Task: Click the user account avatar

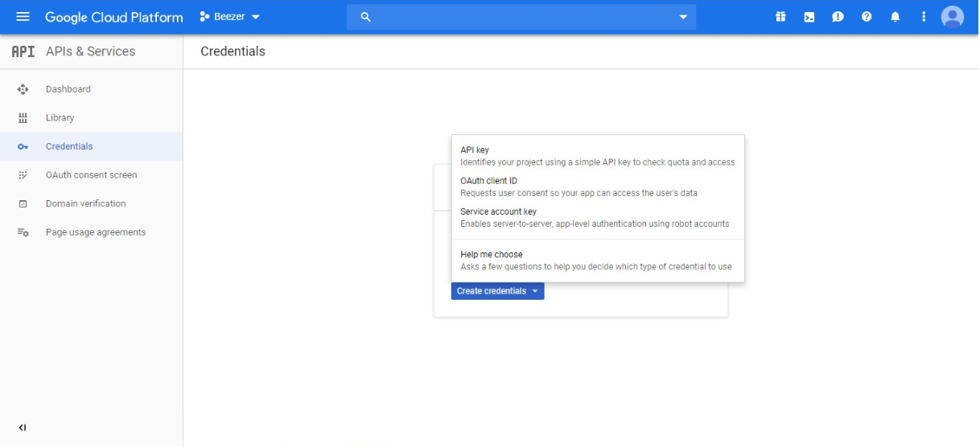Action: coord(953,17)
